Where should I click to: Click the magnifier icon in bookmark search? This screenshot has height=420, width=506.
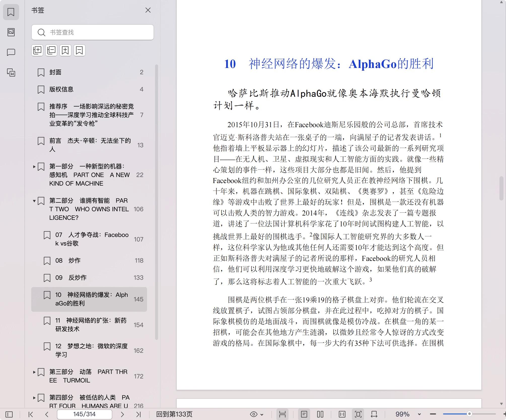pos(41,32)
